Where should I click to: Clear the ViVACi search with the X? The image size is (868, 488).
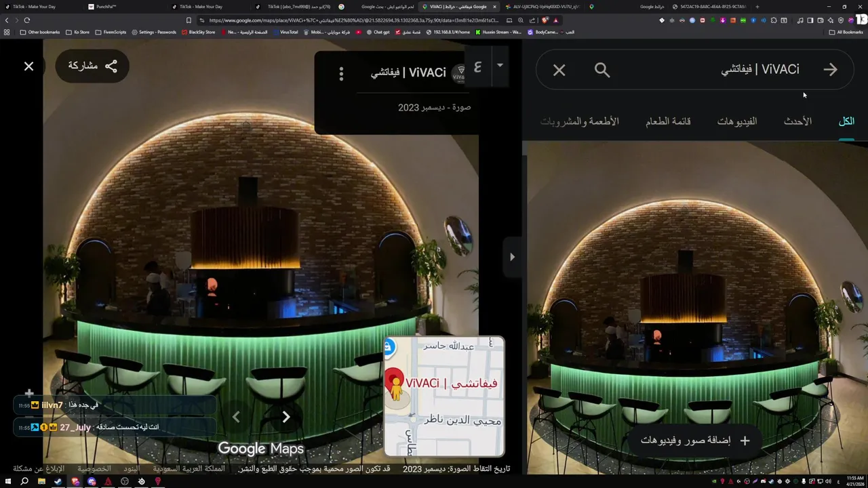pyautogui.click(x=559, y=70)
